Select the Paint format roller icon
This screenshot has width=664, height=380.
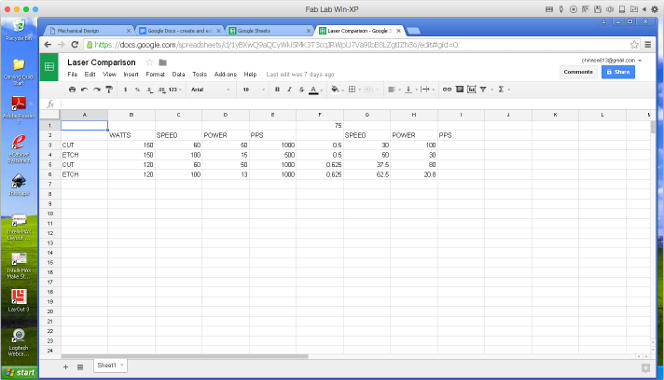[109, 89]
